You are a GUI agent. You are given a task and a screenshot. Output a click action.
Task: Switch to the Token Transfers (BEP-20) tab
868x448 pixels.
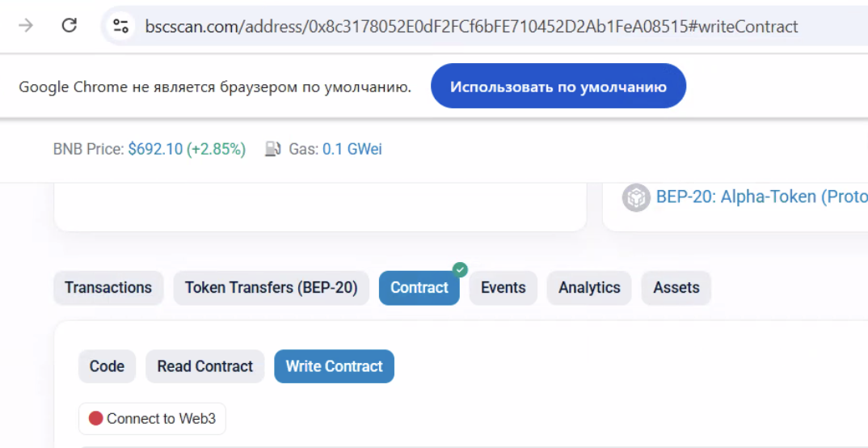coord(272,288)
